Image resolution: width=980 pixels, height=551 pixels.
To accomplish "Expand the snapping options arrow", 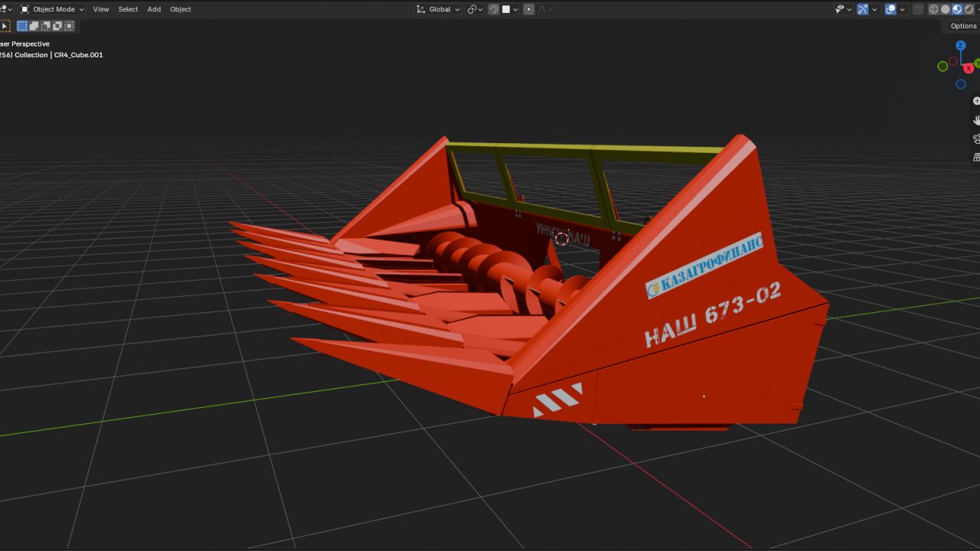I will (x=515, y=9).
